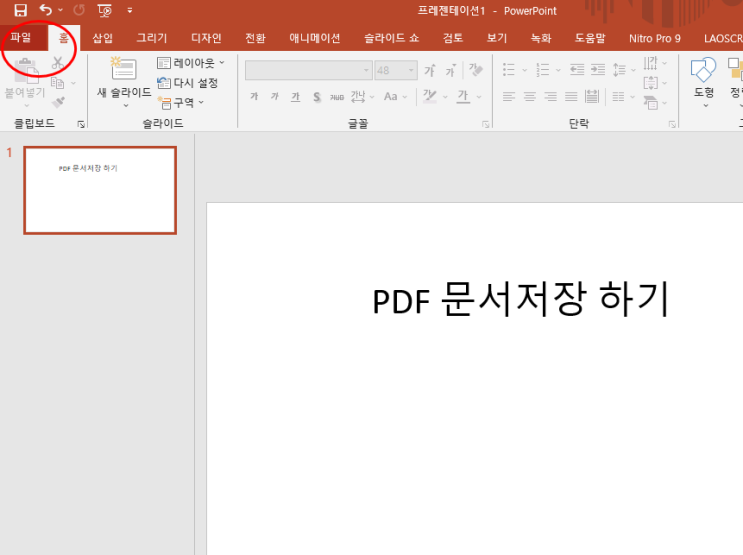Click the 새 슬라이드 icon

[124, 69]
